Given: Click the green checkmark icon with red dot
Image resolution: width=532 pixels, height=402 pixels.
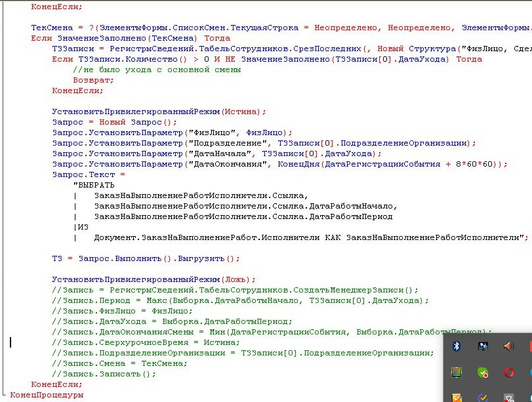Looking at the screenshot, I should [x=483, y=372].
